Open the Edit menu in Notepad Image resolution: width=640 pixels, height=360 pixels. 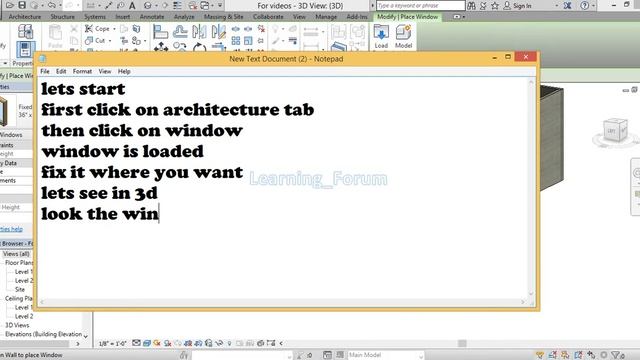click(61, 71)
